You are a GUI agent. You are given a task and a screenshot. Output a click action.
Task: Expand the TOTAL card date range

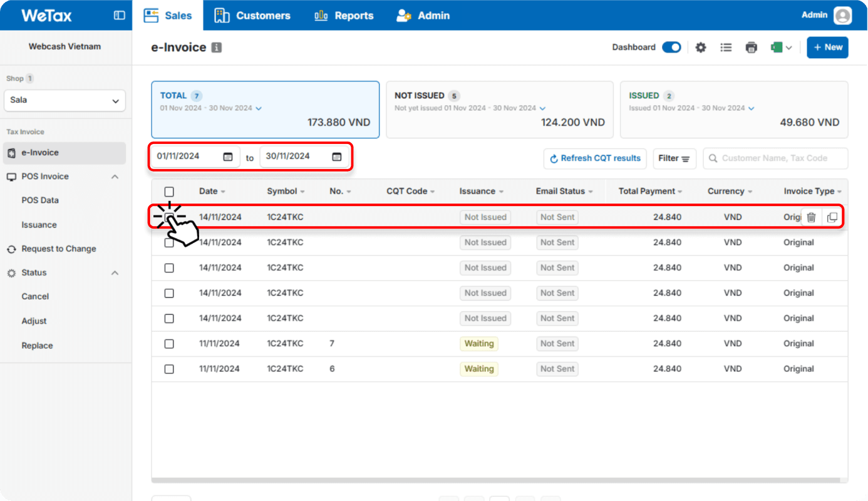pyautogui.click(x=259, y=108)
